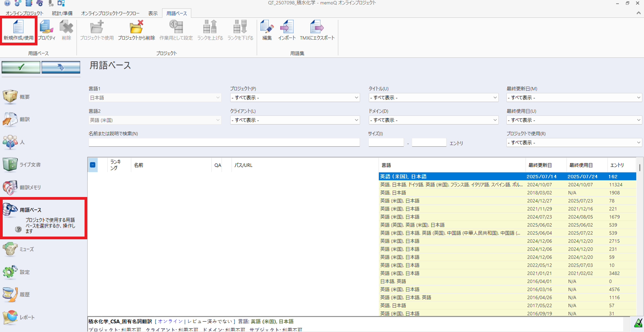Viewport: 644px width, 332px height.
Task: Select the row updated 2018/03/02
Action: point(507,193)
